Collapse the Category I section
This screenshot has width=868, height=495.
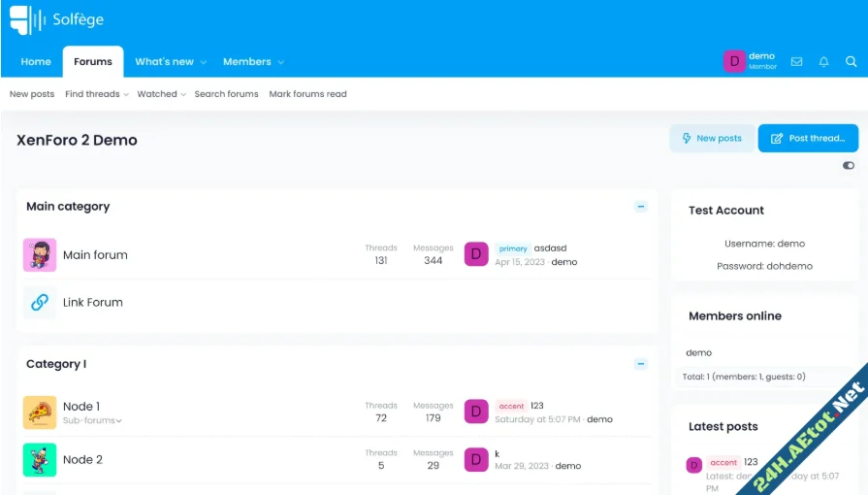[640, 364]
